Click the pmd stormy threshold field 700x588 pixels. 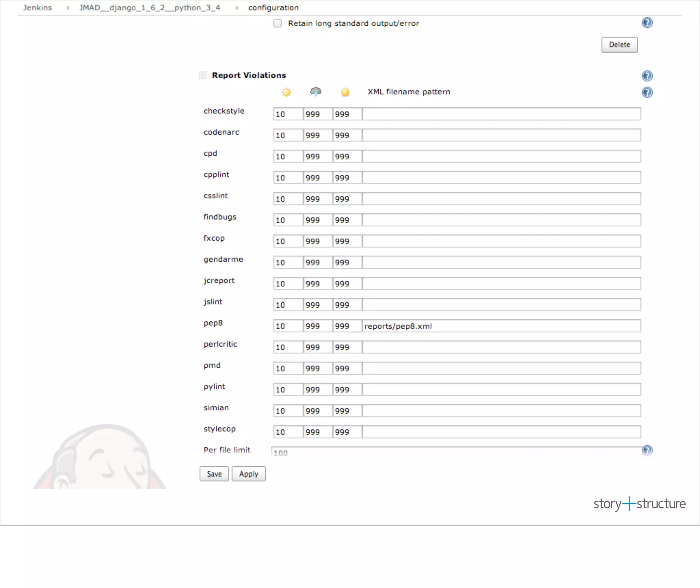(x=318, y=369)
